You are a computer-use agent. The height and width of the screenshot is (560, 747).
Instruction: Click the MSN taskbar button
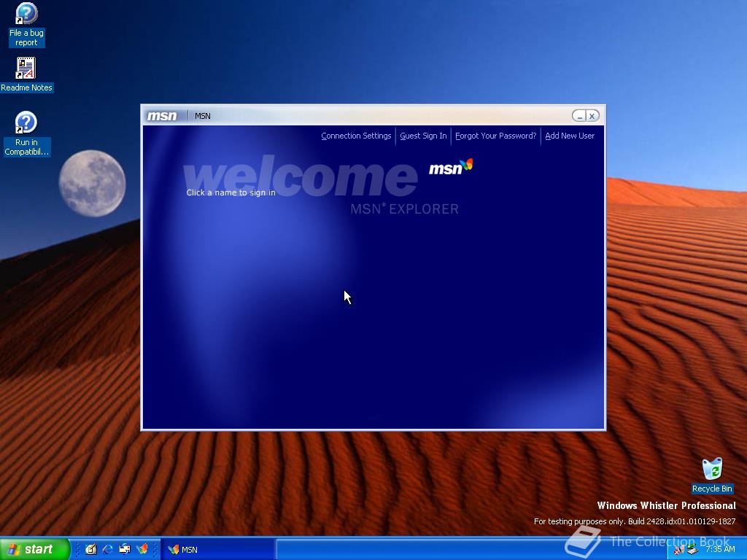217,550
